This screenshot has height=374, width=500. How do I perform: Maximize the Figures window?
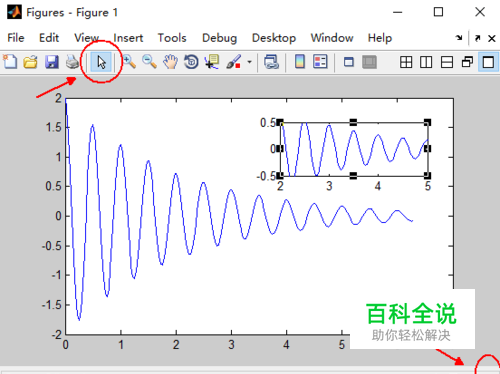[438, 12]
